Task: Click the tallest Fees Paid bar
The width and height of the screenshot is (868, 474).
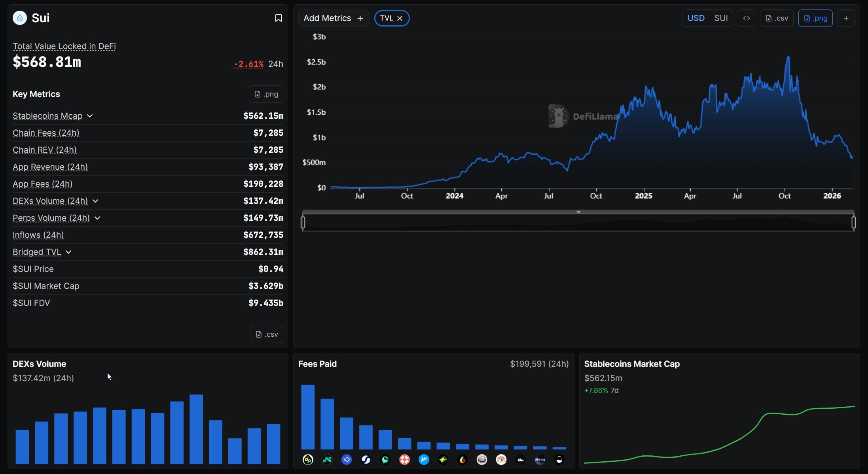Action: (x=308, y=417)
